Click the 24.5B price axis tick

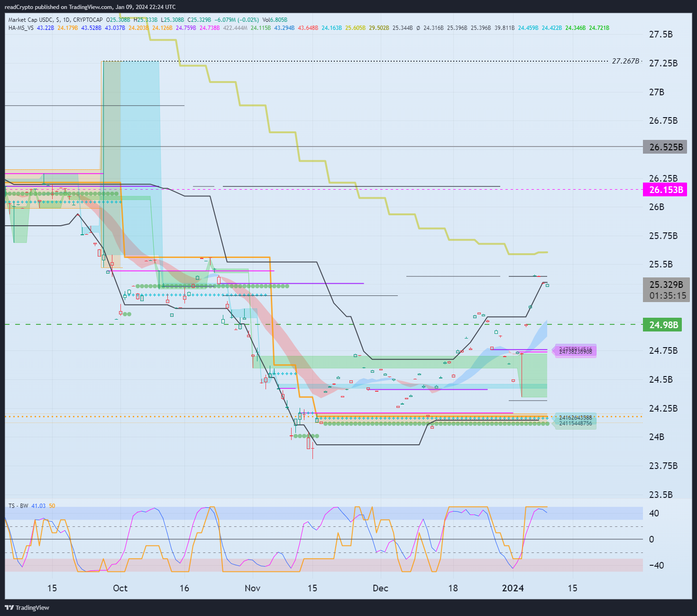(x=660, y=379)
